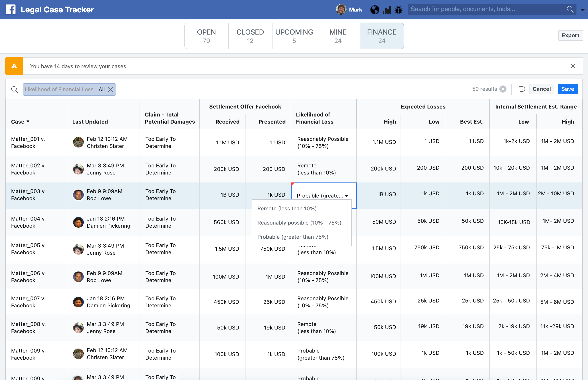Viewport: 588px width, 380px height.
Task: Clear the 50 results circular X icon
Action: click(x=503, y=89)
